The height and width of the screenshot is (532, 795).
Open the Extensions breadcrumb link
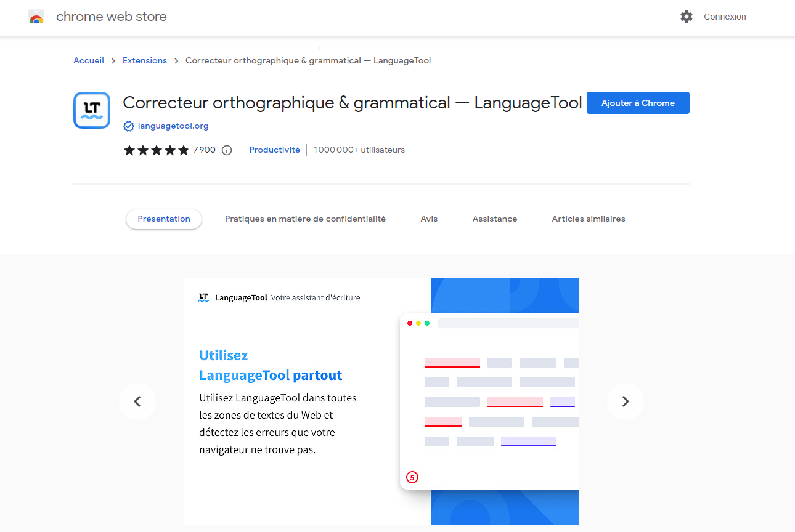click(145, 60)
